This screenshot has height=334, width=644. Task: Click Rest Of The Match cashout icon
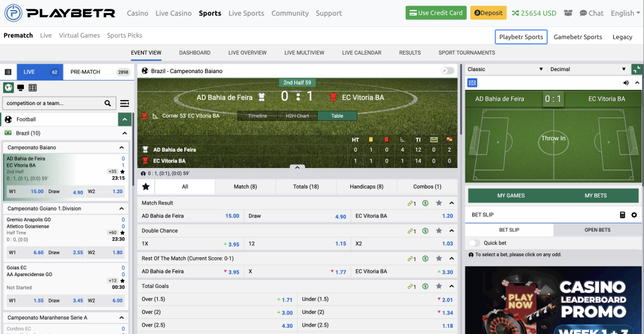(426, 259)
